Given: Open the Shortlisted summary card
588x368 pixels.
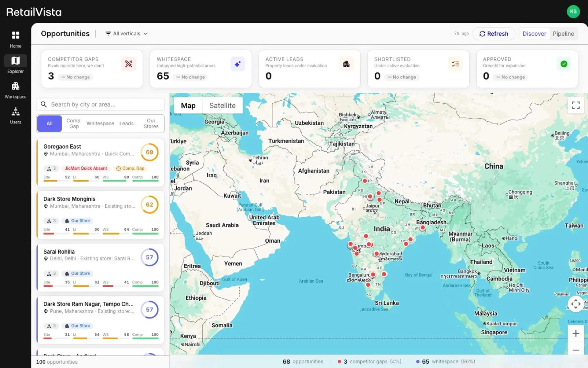Looking at the screenshot, I should pos(418,69).
